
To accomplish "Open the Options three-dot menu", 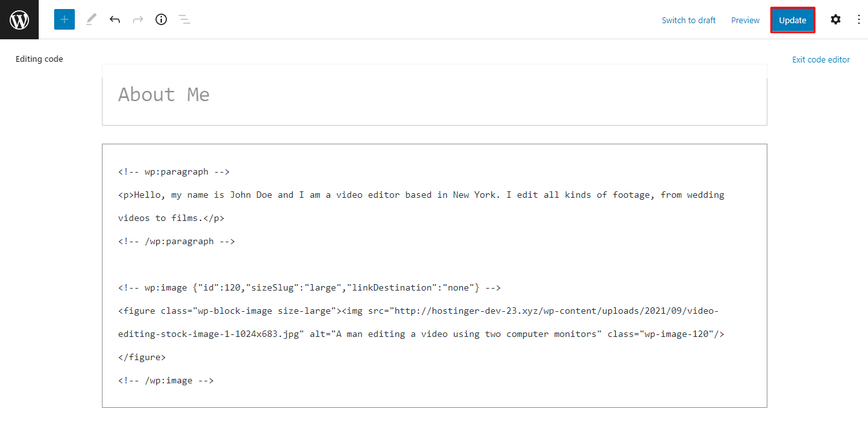I will pyautogui.click(x=859, y=19).
